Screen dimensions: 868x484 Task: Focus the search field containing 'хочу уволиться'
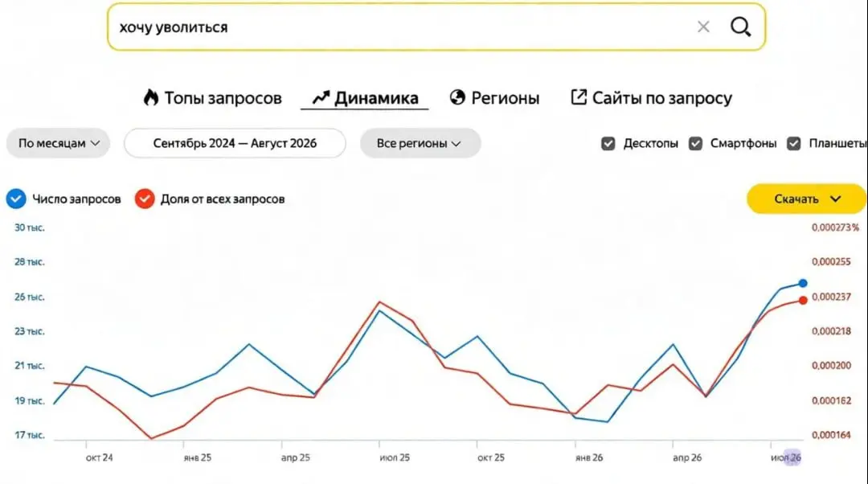pos(436,27)
